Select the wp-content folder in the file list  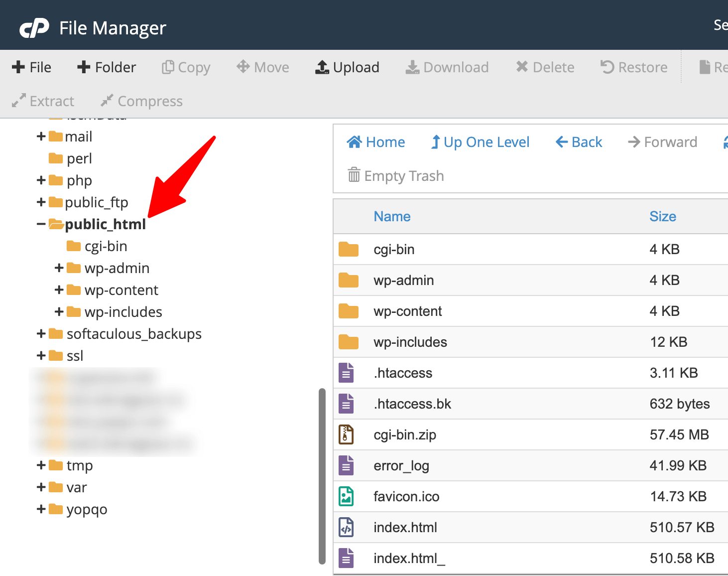[x=407, y=311]
